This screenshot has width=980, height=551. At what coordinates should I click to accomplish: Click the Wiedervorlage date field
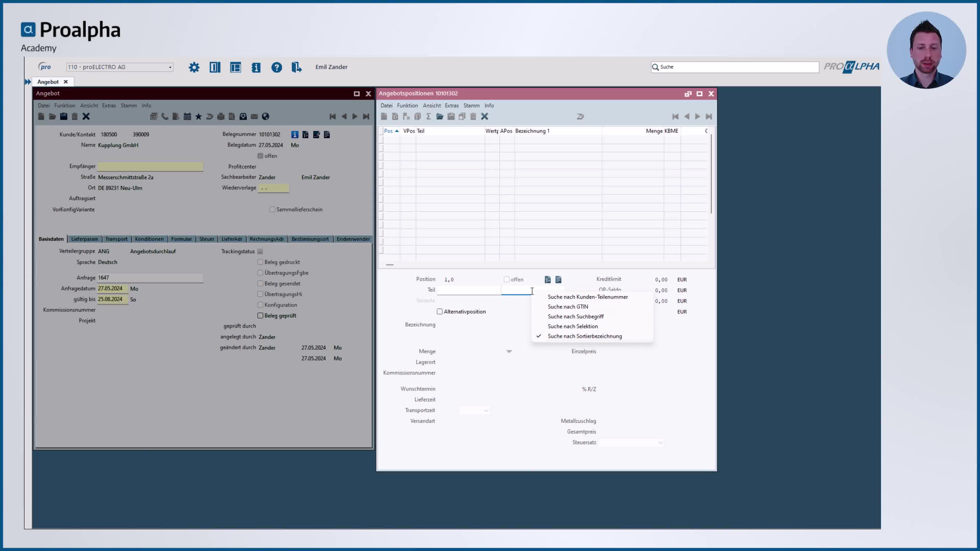point(273,188)
